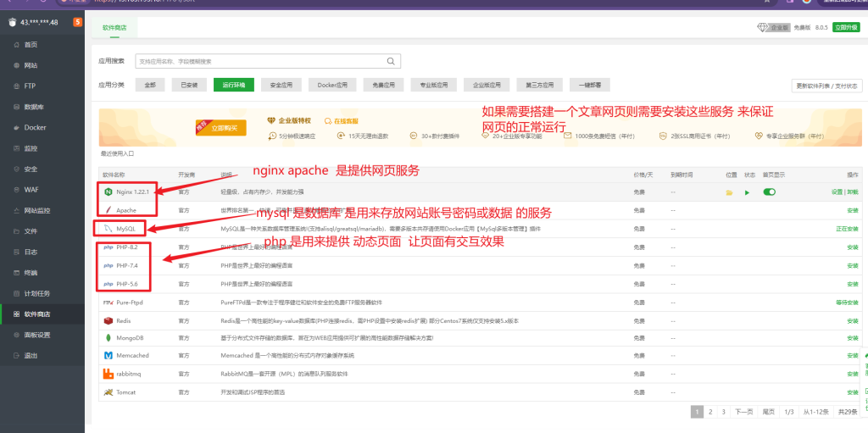This screenshot has height=433, width=868.
Task: Click the rabbitmq orange icon
Action: point(108,374)
